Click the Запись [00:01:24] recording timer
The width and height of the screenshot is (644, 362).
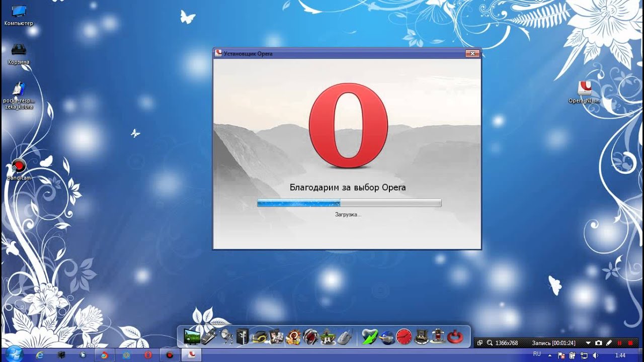(x=554, y=343)
